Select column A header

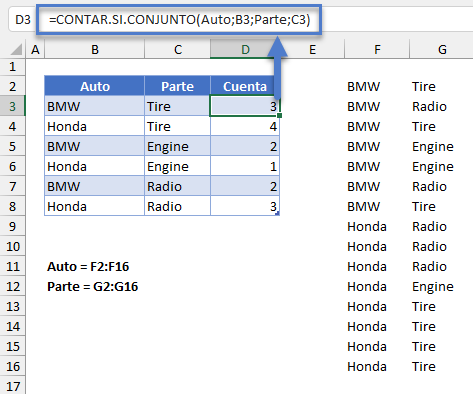[x=35, y=50]
